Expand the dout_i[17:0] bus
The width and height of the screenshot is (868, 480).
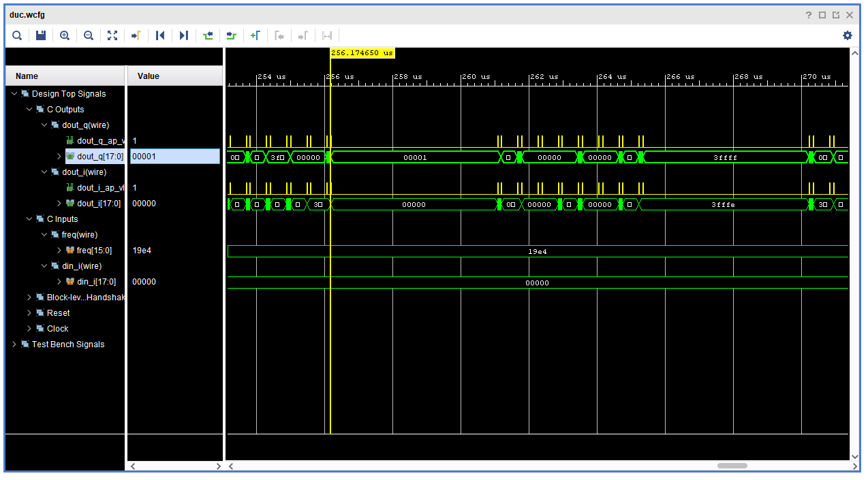click(x=59, y=204)
